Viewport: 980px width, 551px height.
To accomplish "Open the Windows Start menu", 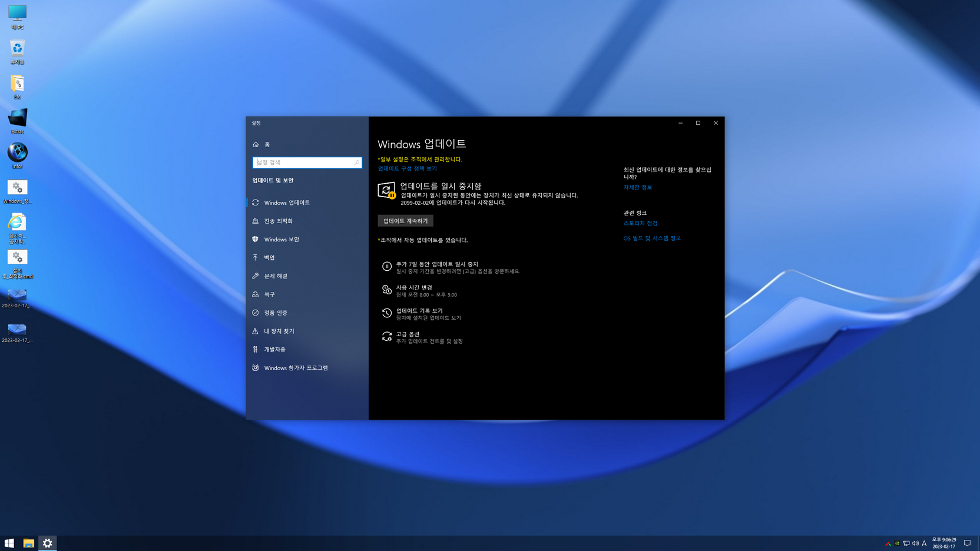I will 9,543.
